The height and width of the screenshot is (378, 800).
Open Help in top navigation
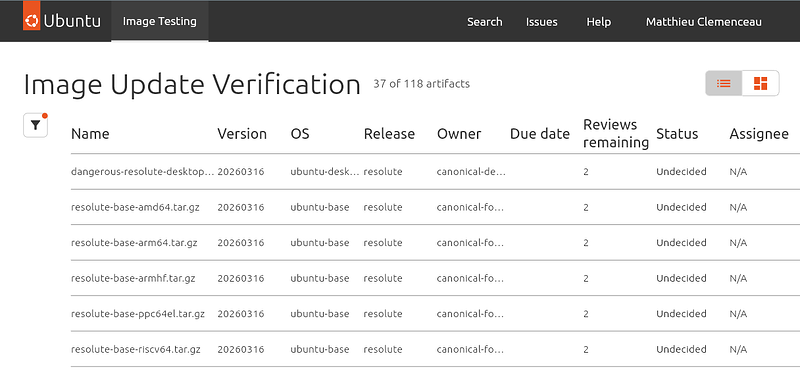click(x=598, y=22)
